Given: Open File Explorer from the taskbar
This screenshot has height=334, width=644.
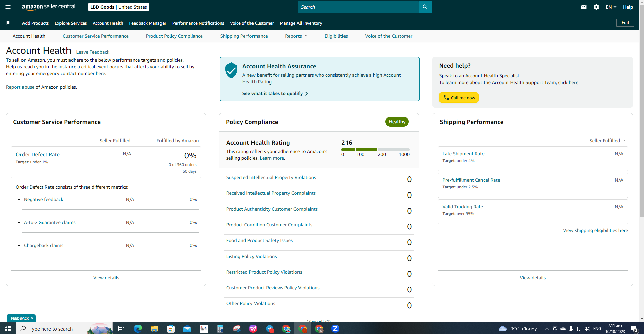Looking at the screenshot, I should [154, 329].
